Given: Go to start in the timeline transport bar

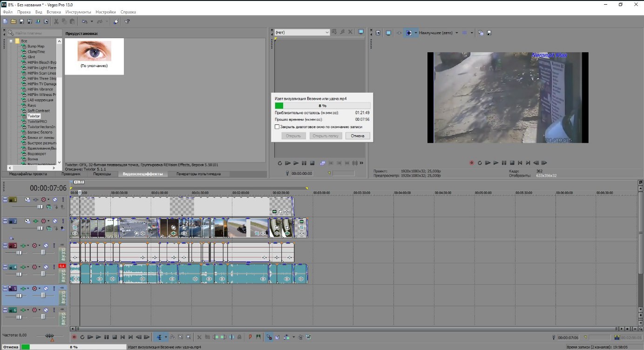Looking at the screenshot, I should coord(122,337).
